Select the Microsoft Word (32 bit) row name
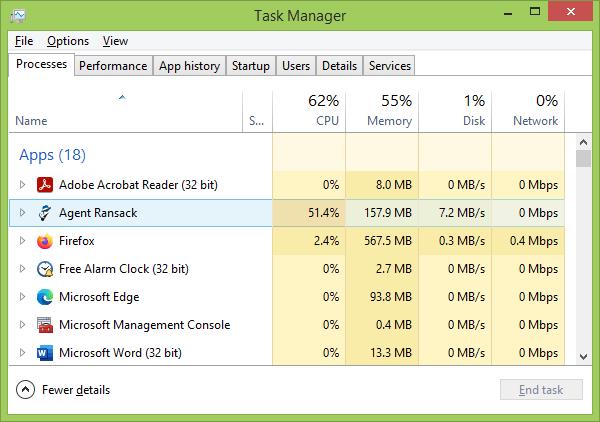This screenshot has width=600, height=422. (120, 353)
